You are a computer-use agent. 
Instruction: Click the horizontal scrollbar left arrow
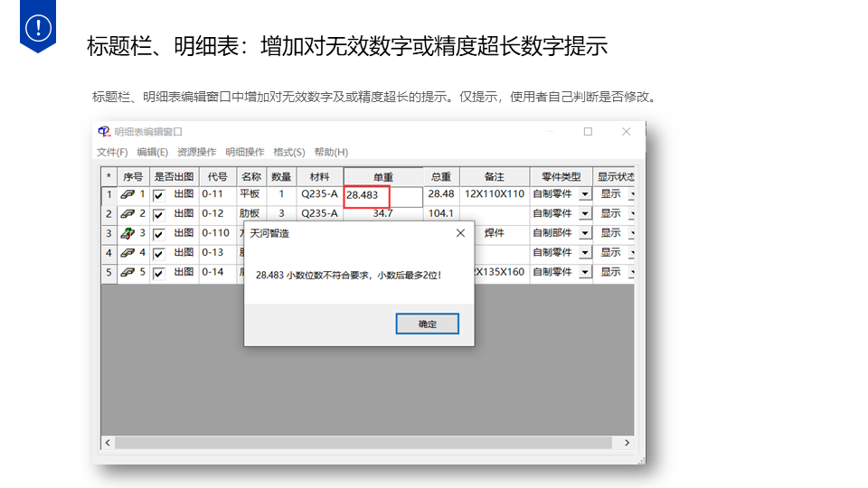108,443
